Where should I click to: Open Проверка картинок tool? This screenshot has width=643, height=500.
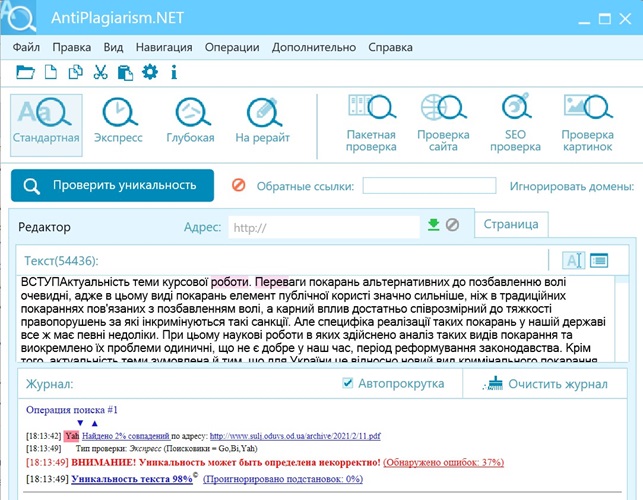tap(588, 123)
